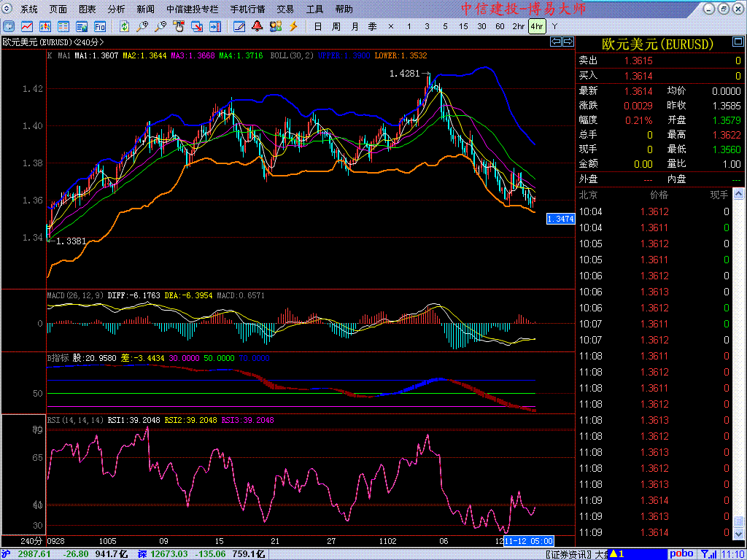Screen dimensions: 747x560
Task: Click the side panel arrow icon
Action: (x=215, y=26)
